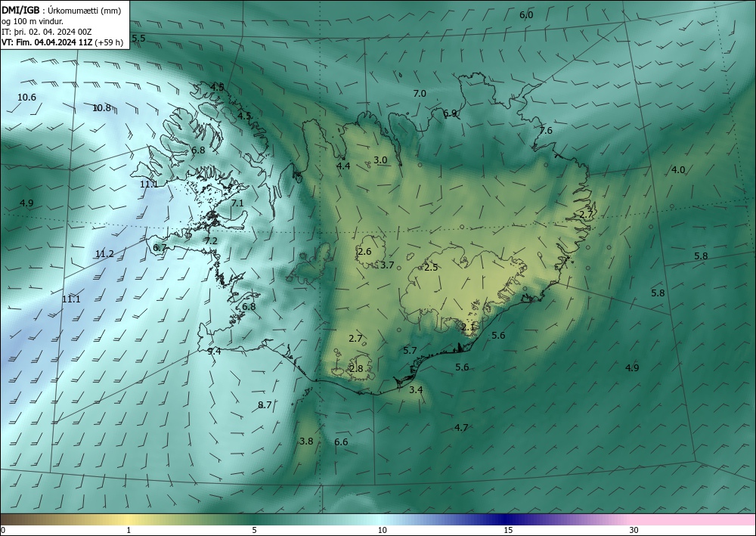756x536 pixels.
Task: Click the 6.7 value label
Action: pyautogui.click(x=160, y=248)
